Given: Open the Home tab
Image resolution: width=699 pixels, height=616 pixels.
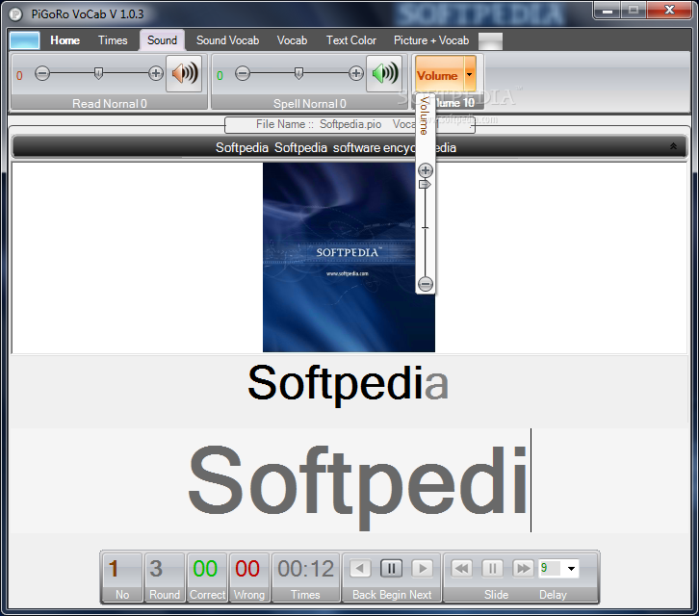Looking at the screenshot, I should (65, 40).
